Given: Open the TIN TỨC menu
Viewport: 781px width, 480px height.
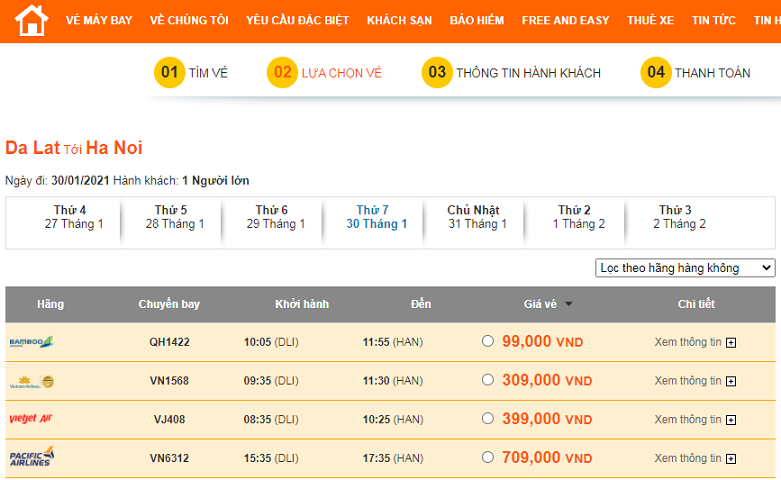Looking at the screenshot, I should 713,20.
